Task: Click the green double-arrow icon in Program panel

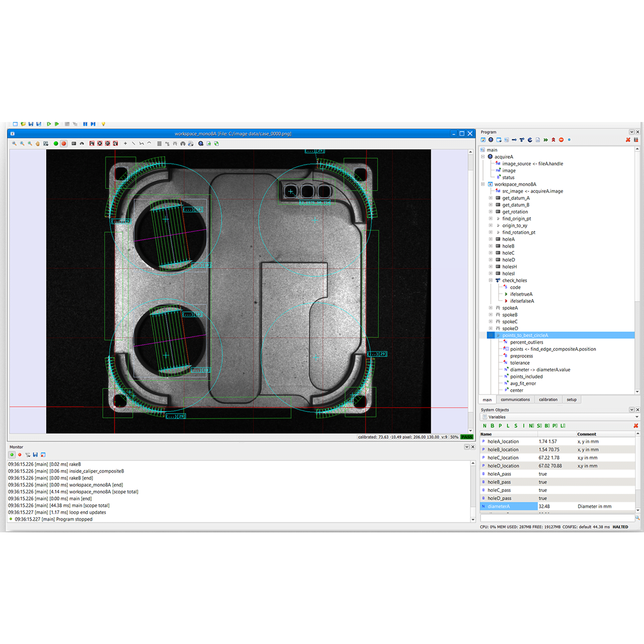Action: tap(546, 140)
